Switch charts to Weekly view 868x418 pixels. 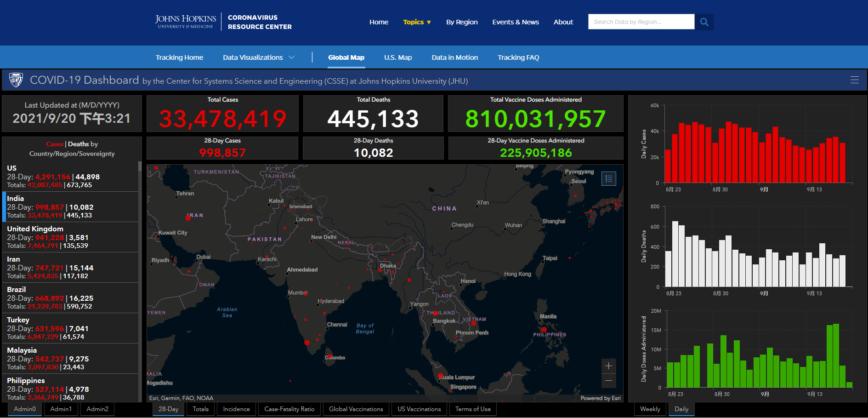pos(650,409)
